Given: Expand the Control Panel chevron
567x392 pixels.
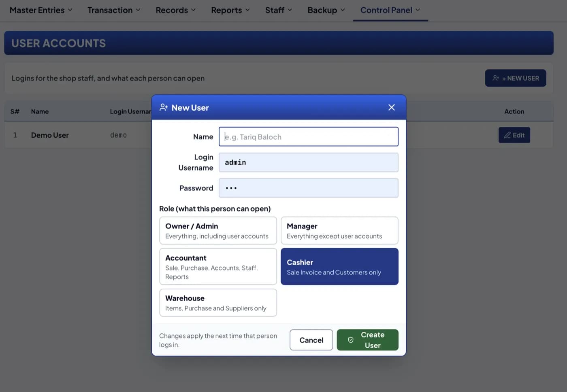Looking at the screenshot, I should click(418, 10).
